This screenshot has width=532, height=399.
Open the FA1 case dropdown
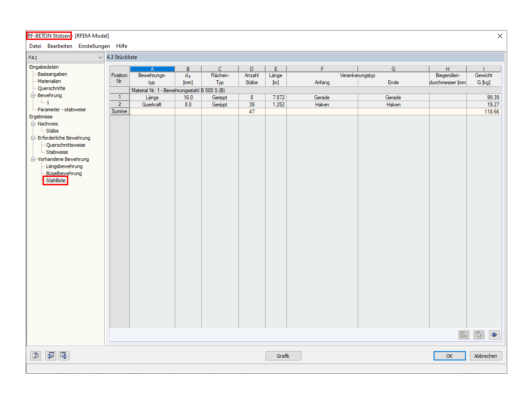tap(66, 58)
